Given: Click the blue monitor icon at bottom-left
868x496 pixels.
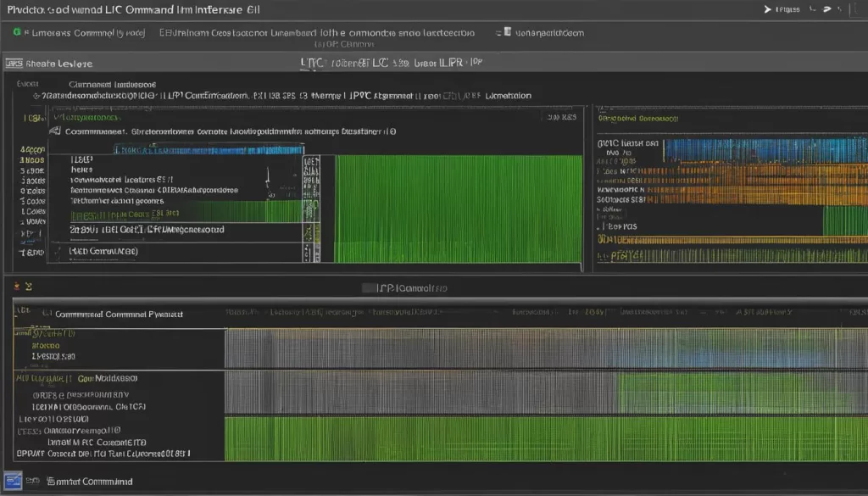Looking at the screenshot, I should tap(13, 482).
